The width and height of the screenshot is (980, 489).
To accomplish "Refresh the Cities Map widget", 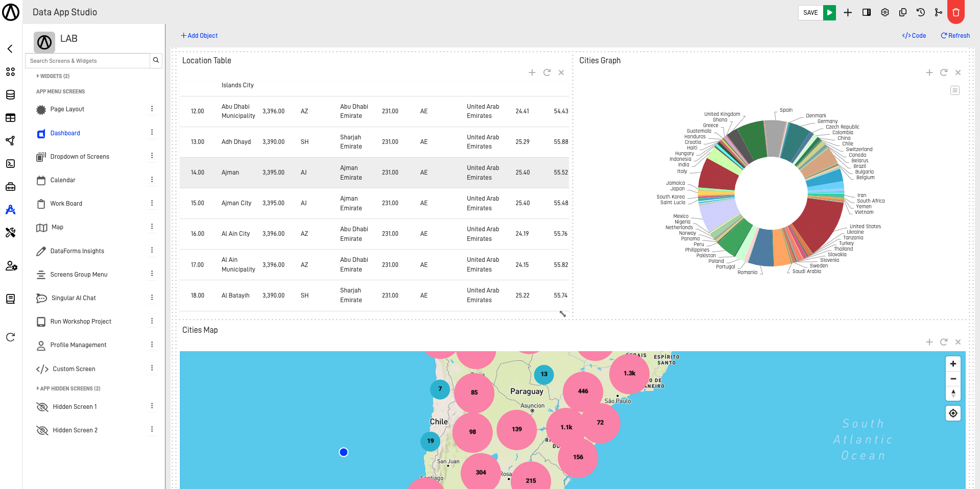I will [944, 342].
